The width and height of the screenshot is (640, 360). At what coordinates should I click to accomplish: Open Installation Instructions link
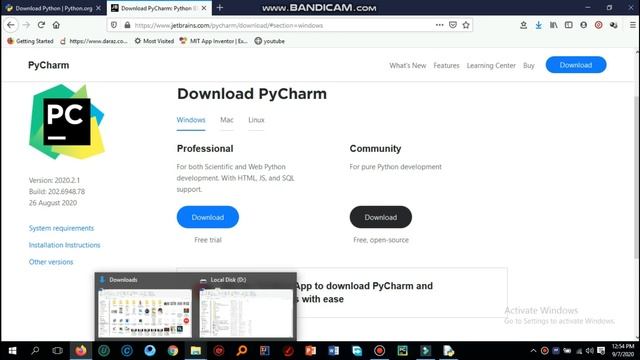click(x=64, y=245)
